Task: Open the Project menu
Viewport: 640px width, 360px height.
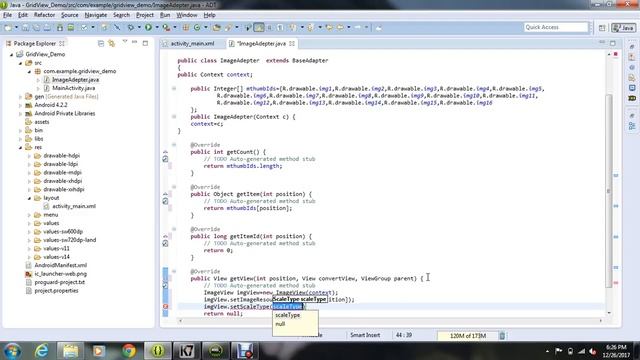Action: 144,15
